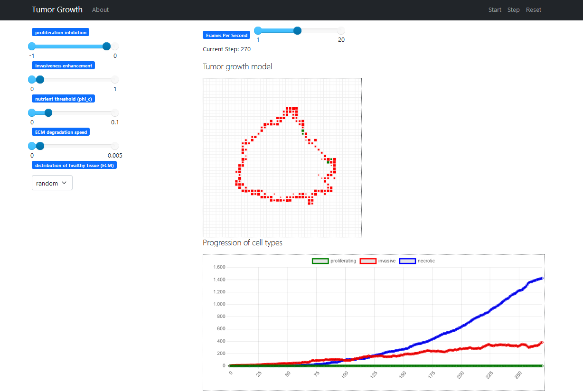Viewport: 583px width, 392px height.
Task: Click the Start simulation link
Action: point(495,10)
